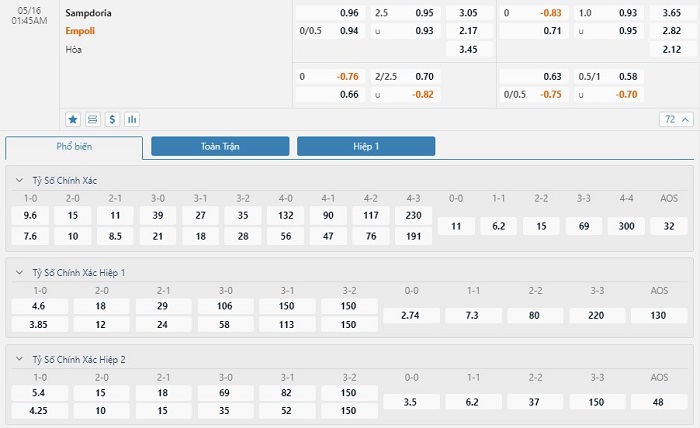Collapse the Tỷ Số Chính Xác section

pyautogui.click(x=19, y=181)
